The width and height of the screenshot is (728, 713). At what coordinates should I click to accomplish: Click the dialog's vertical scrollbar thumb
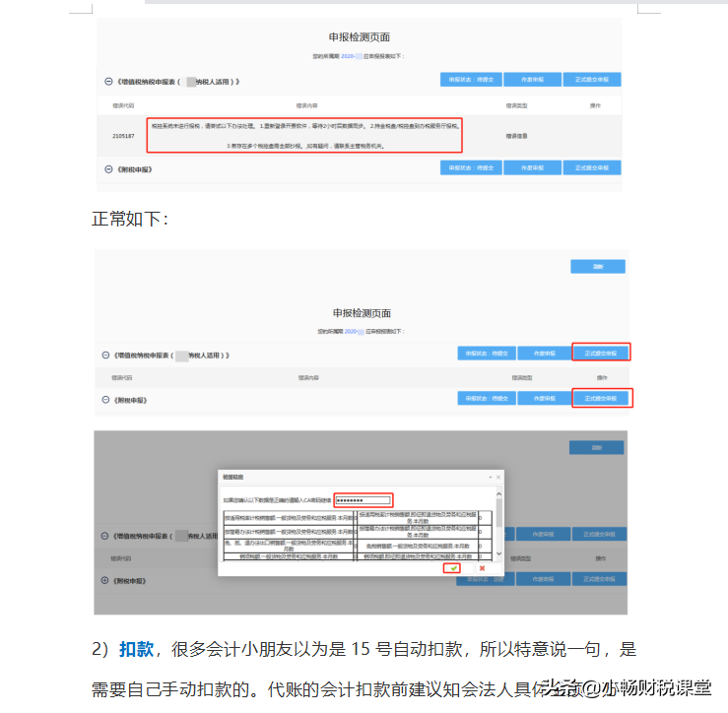[499, 512]
